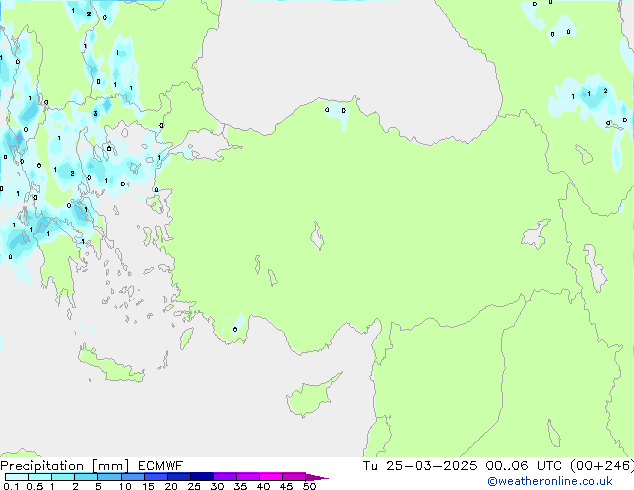The image size is (634, 490).
Task: Click the 35–40 mm legend color box
Action: click(248, 477)
